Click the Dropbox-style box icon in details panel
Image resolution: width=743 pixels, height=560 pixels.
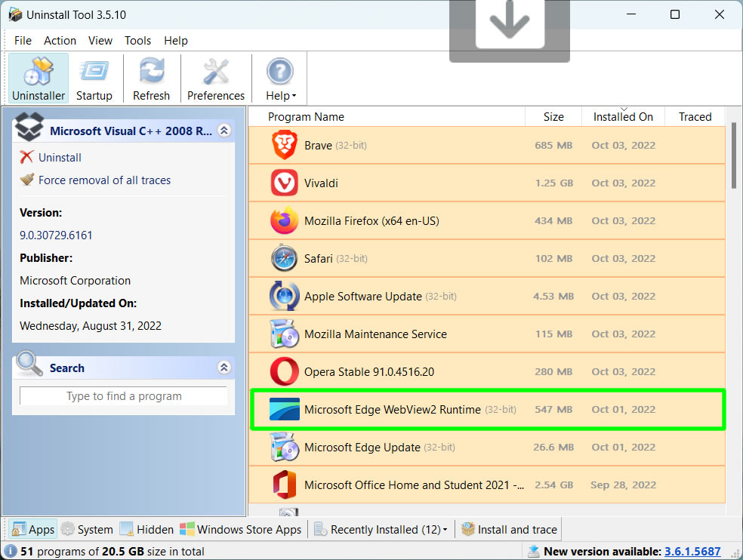tap(29, 127)
